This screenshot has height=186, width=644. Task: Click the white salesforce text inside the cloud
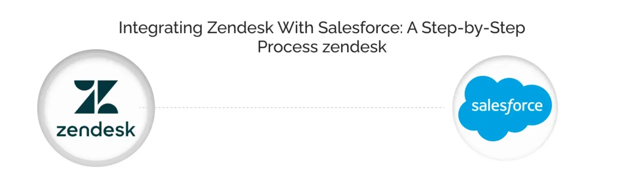(507, 106)
